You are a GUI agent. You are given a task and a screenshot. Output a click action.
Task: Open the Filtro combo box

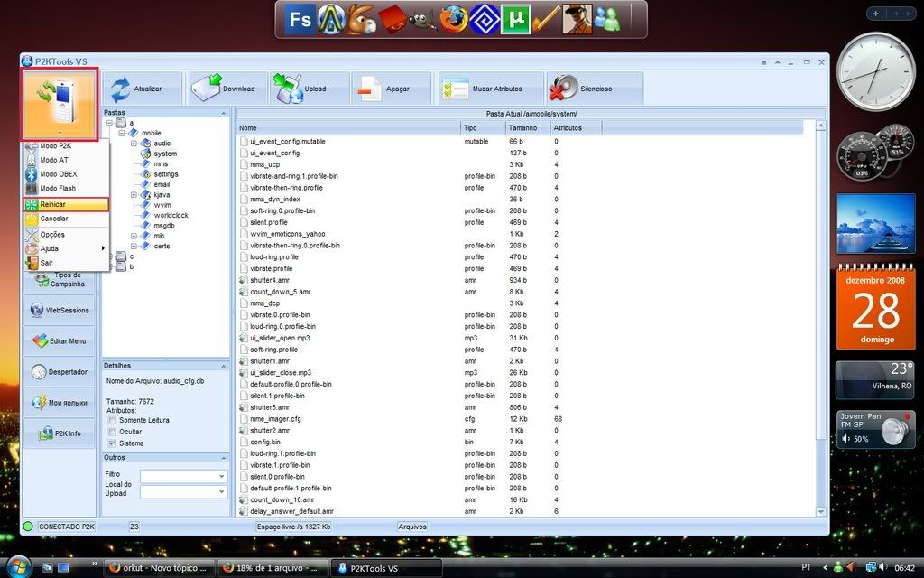click(183, 476)
